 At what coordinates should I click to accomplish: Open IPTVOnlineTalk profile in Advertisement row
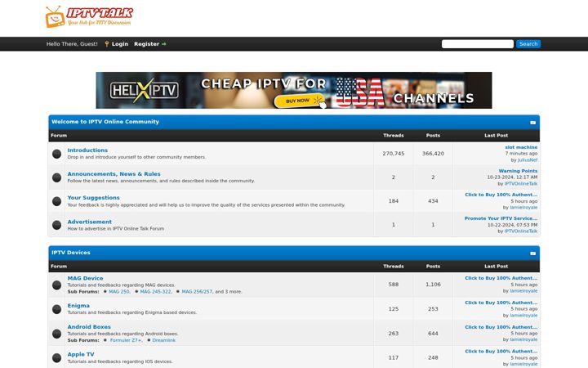[520, 231]
